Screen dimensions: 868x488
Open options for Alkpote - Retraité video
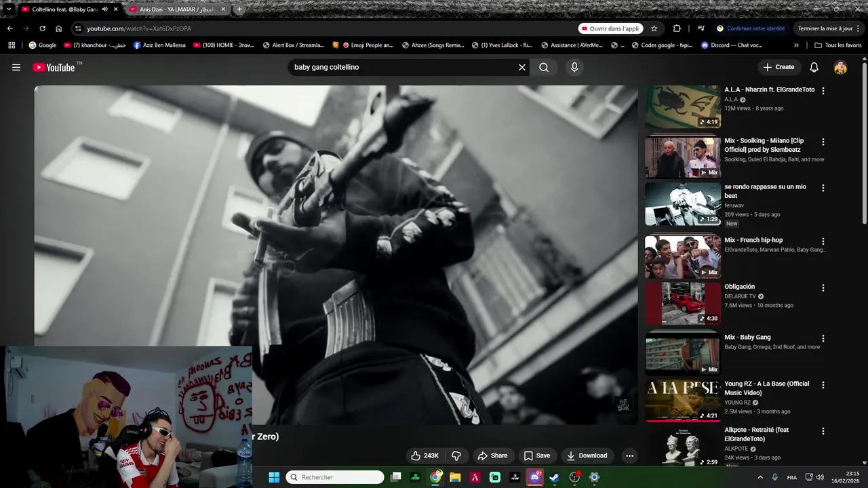point(823,431)
